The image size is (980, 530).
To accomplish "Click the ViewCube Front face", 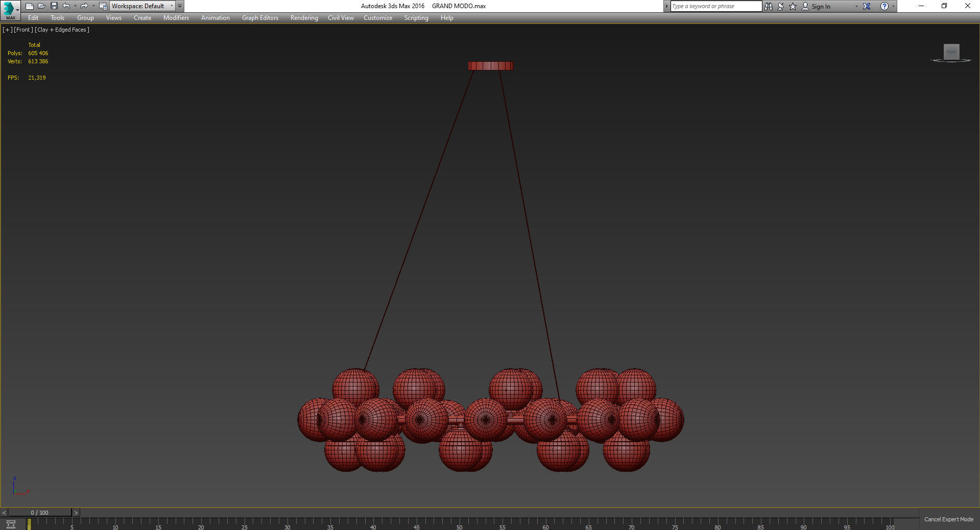I will [951, 52].
